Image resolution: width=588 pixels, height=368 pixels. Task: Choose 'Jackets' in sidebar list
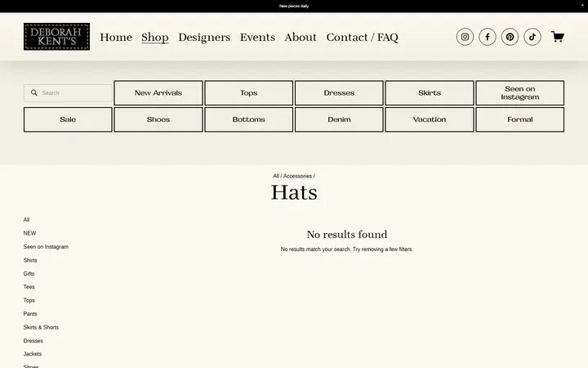[32, 354]
